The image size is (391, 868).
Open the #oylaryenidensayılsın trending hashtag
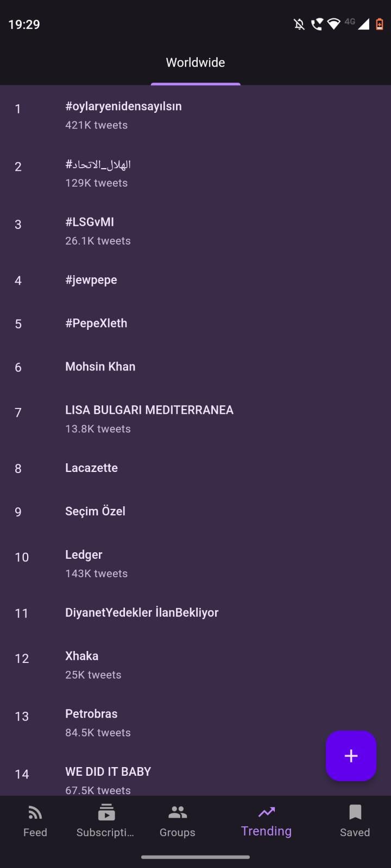pos(123,106)
